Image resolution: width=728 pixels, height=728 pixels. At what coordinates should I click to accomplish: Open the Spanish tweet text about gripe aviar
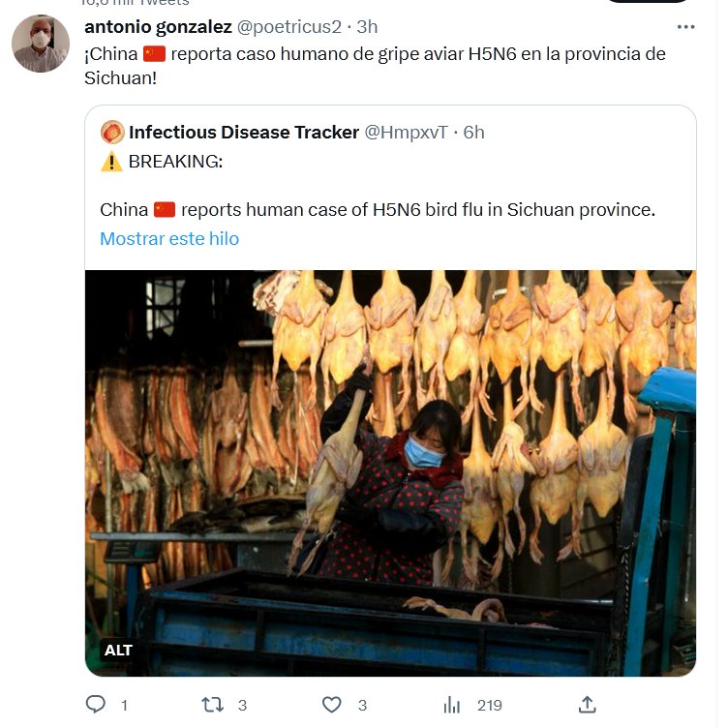375,65
